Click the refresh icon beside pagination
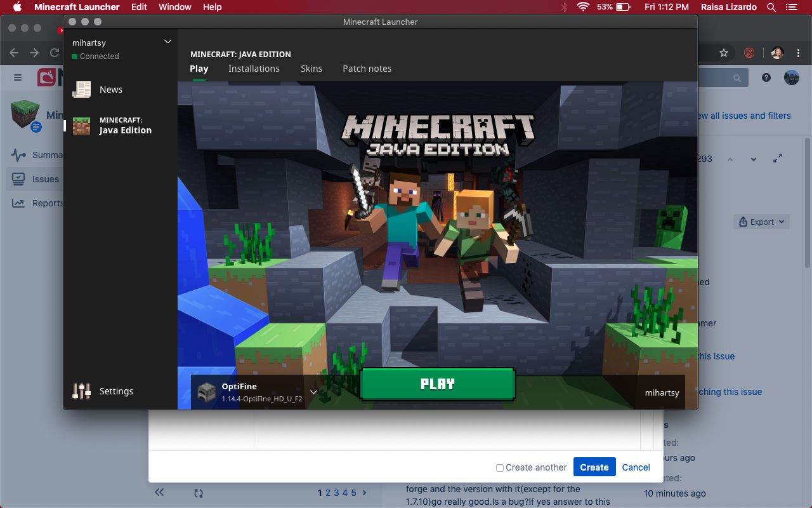The height and width of the screenshot is (508, 812). pos(199,493)
